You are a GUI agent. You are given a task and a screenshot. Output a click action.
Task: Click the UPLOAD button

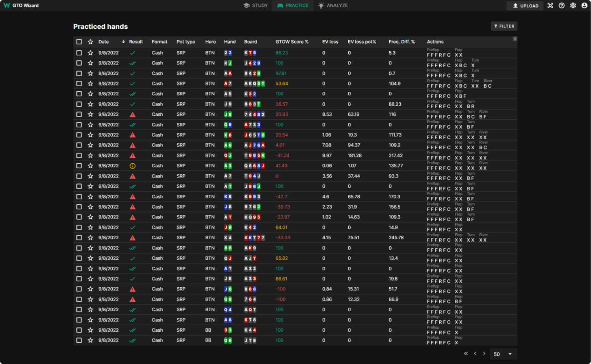click(x=525, y=6)
